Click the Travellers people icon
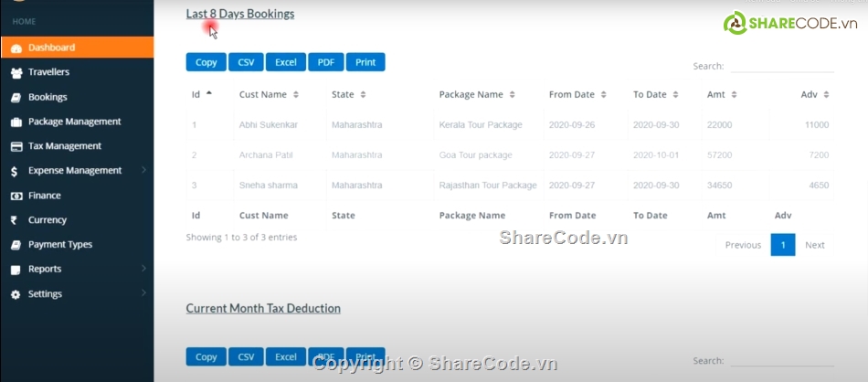 tap(16, 72)
